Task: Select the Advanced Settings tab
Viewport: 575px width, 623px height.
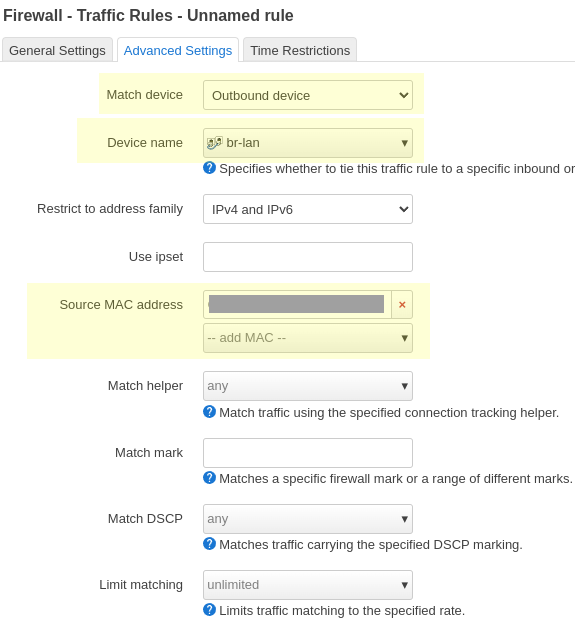Action: (178, 50)
